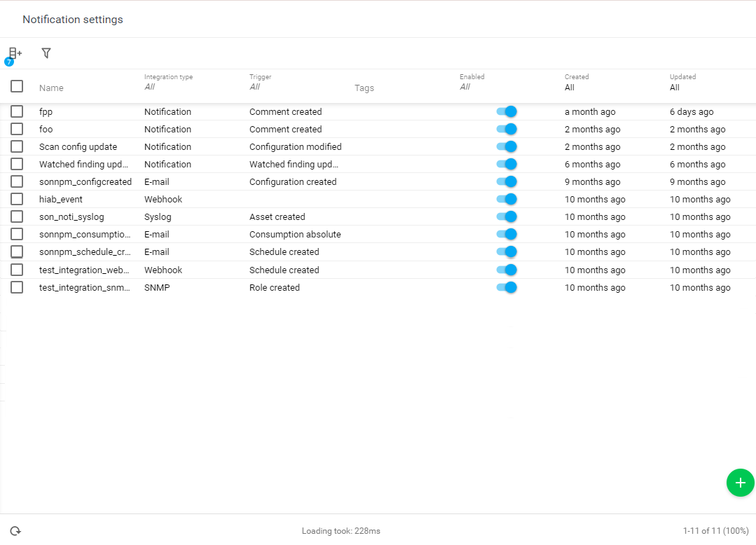Toggle the hiab_event enabled switch
The image size is (756, 545).
click(x=507, y=198)
